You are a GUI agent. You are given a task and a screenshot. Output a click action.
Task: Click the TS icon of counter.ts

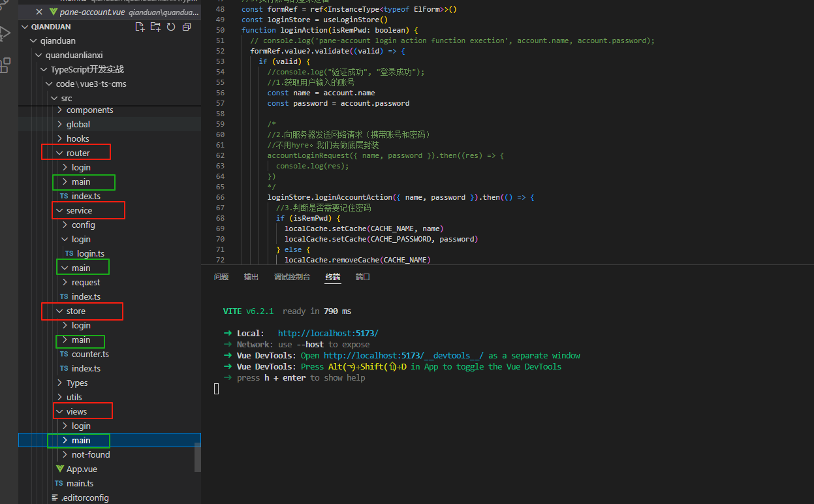tap(64, 354)
